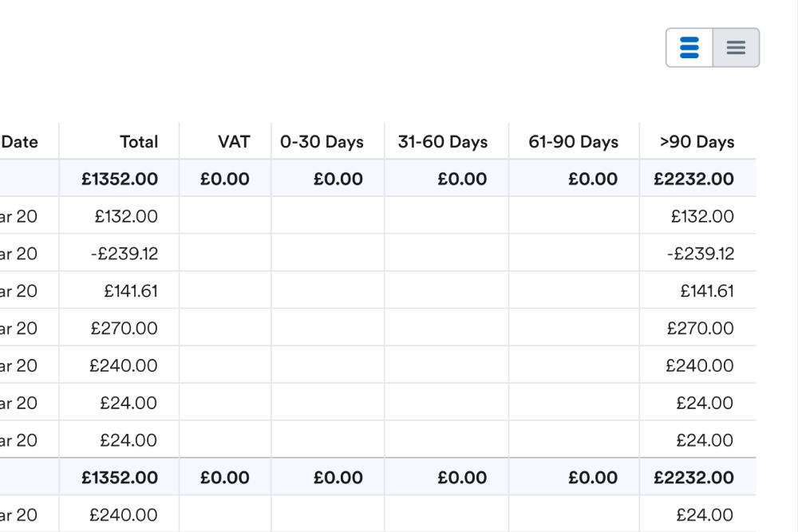
Task: Select the -£239.12 total cell
Action: pyautogui.click(x=124, y=254)
